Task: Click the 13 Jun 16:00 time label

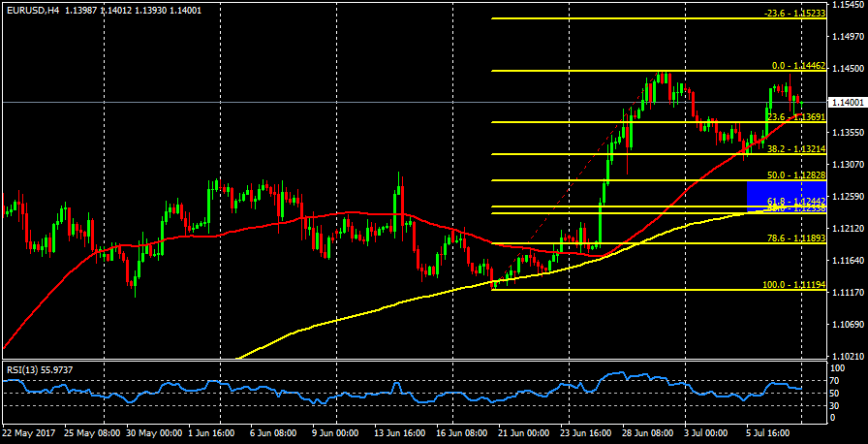Action: coord(400,432)
